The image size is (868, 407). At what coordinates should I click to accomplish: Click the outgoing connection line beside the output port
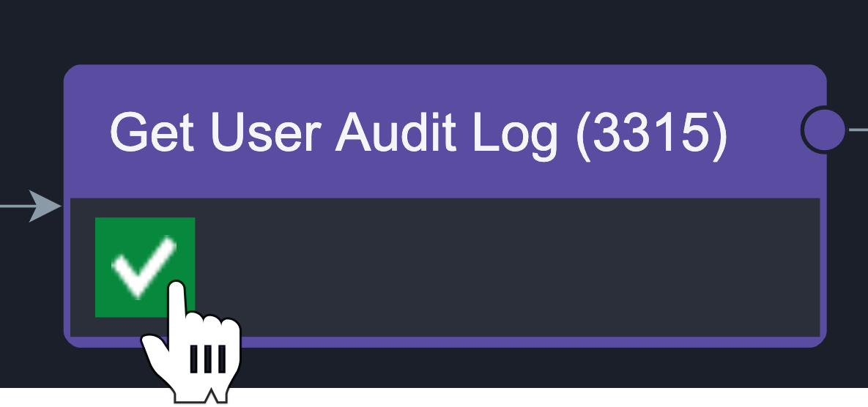click(x=858, y=130)
